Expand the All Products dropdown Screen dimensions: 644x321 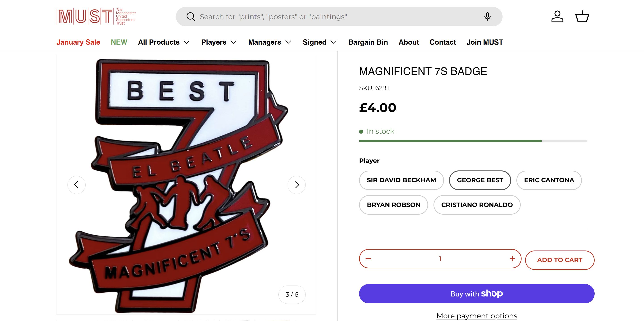pyautogui.click(x=164, y=42)
